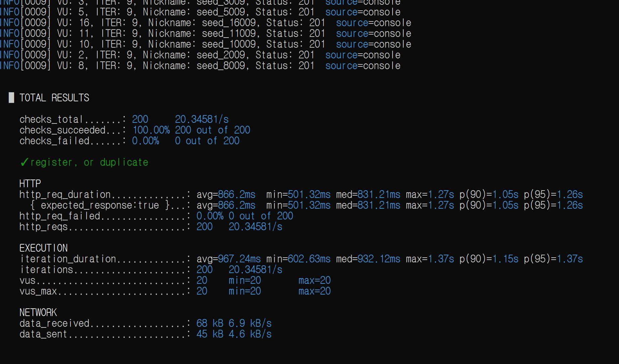Select the NETWORK section heading
Image resolution: width=619 pixels, height=364 pixels.
38,312
